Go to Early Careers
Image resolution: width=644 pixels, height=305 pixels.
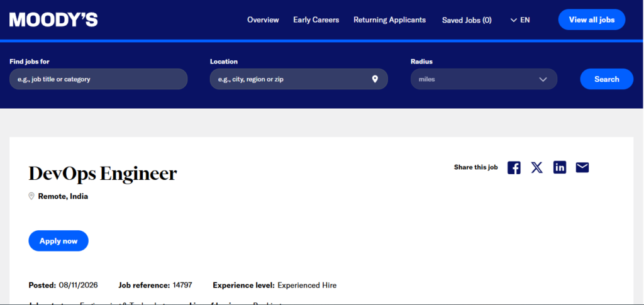(x=316, y=19)
